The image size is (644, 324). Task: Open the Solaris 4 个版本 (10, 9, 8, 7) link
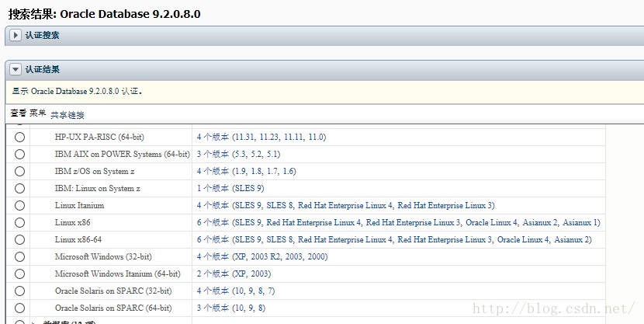tap(236, 291)
